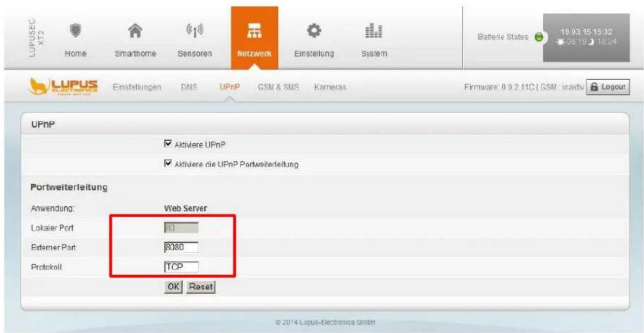Viewport: 644px width, 333px height.
Task: Click the Portweiterleitung section heading
Action: [68, 188]
